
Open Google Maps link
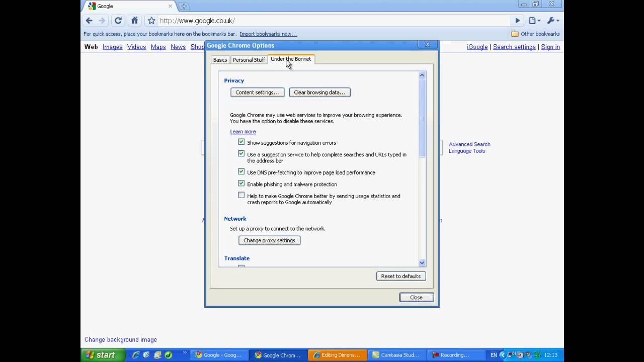(158, 47)
